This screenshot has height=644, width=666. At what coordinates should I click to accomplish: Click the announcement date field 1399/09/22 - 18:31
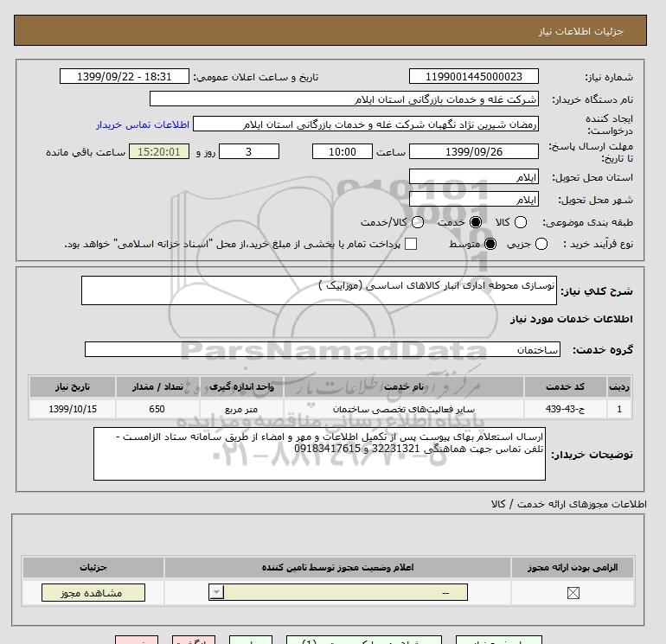124,76
